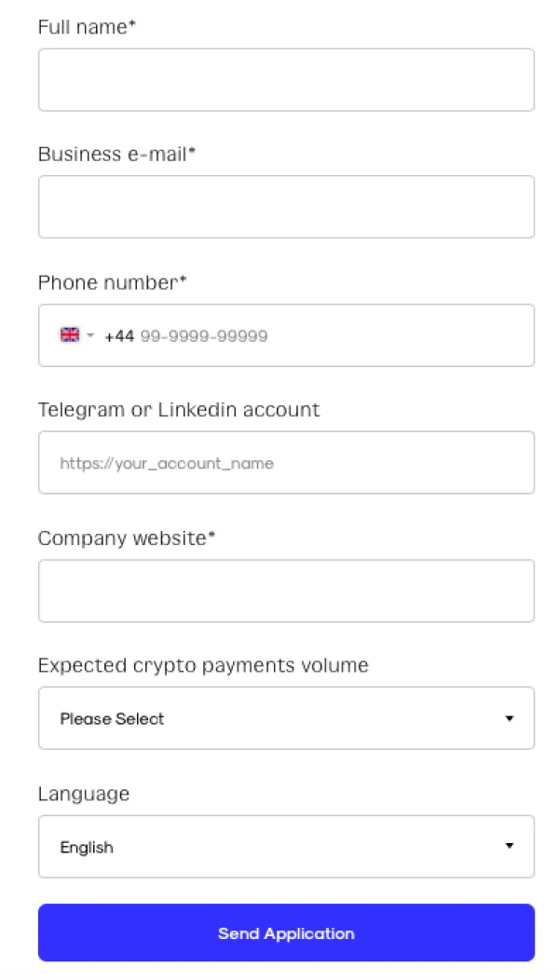559x980 pixels.
Task: Open country list via the flag dropdown icon
Action: point(89,334)
